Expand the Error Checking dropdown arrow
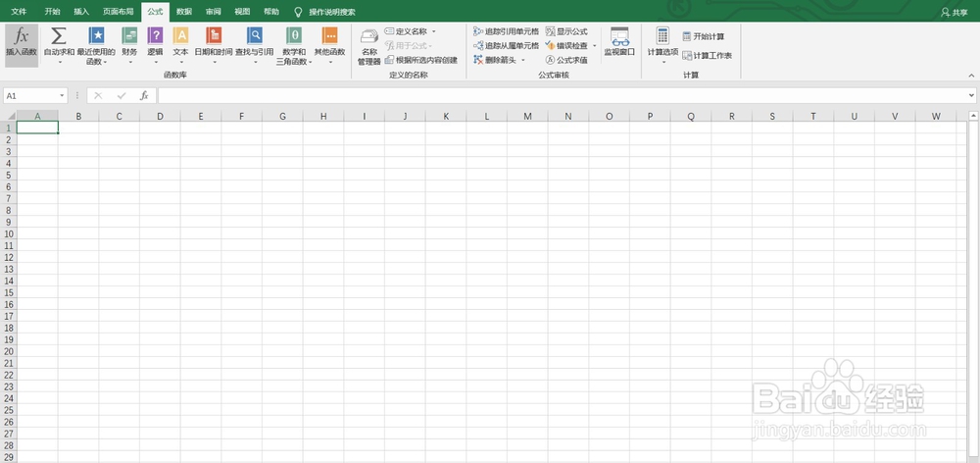980x463 pixels. (595, 46)
